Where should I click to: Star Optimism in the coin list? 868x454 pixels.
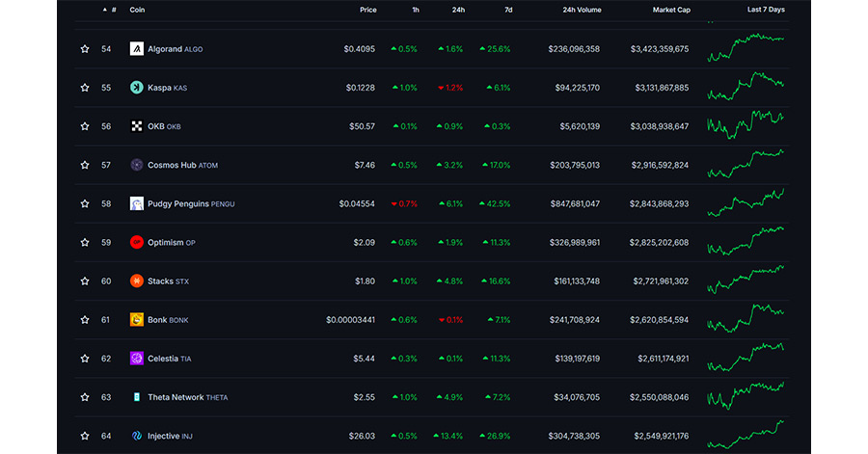point(85,243)
